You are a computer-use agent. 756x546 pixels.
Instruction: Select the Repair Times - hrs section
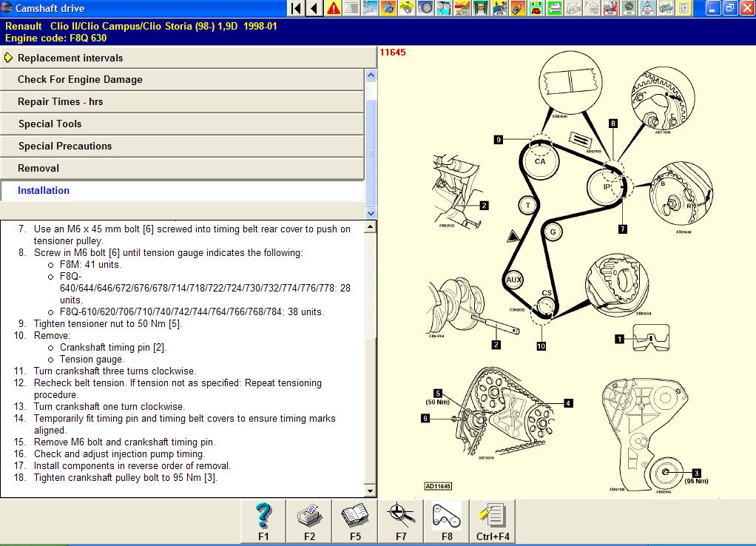pyautogui.click(x=182, y=102)
